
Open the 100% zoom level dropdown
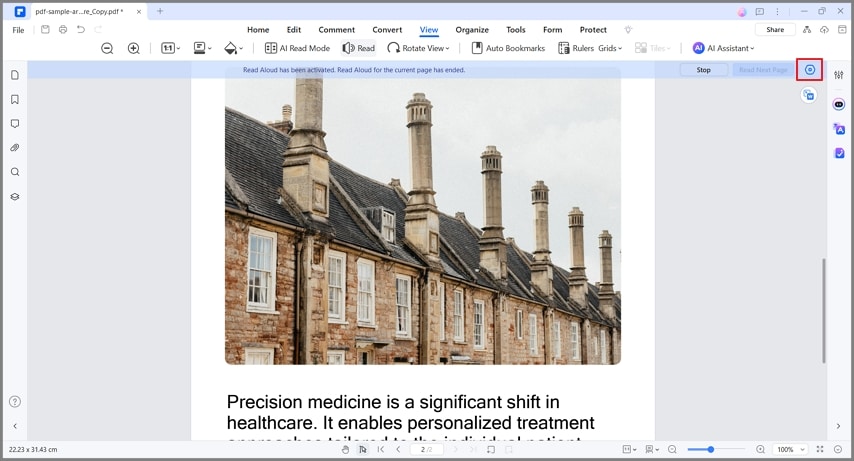791,450
